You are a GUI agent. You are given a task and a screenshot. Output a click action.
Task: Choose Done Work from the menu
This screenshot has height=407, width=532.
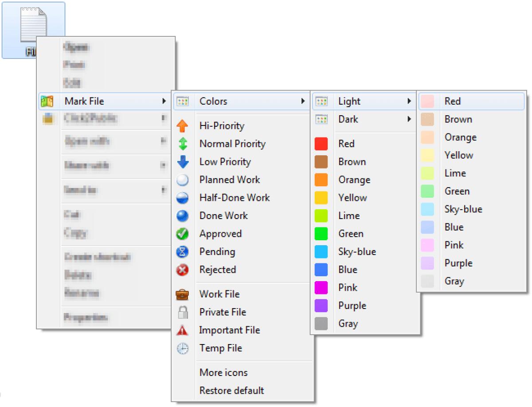point(223,215)
